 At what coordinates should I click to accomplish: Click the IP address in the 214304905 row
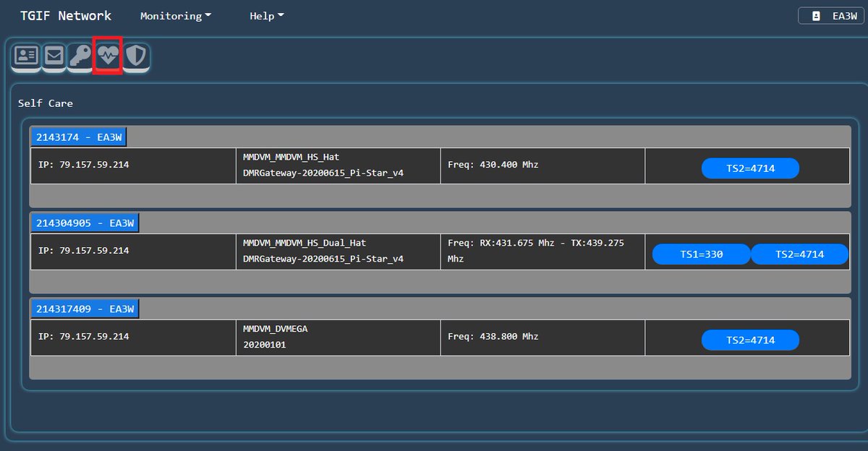[84, 251]
